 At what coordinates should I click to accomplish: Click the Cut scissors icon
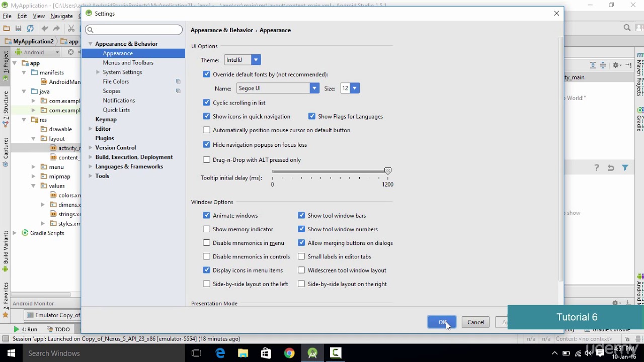tap(71, 29)
